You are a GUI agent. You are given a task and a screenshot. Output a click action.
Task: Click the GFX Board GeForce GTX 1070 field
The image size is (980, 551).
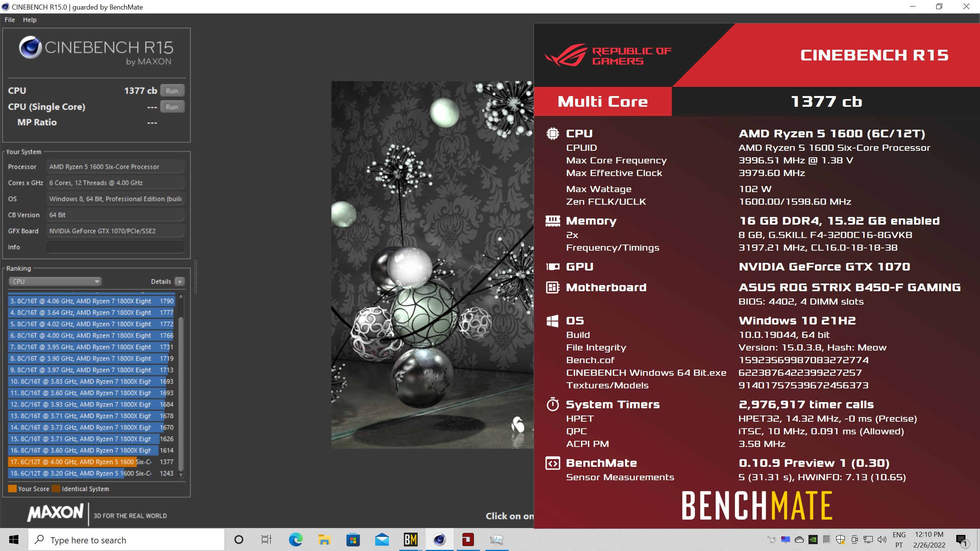pyautogui.click(x=115, y=231)
